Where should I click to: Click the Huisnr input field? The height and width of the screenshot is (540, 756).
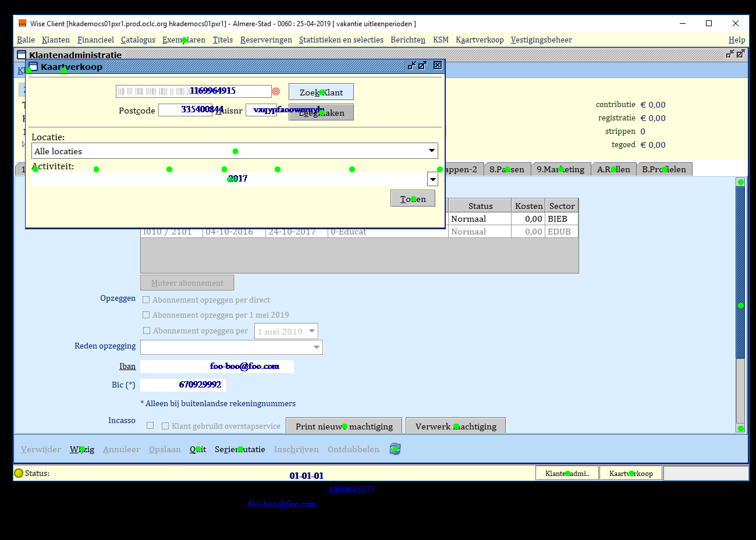tap(261, 109)
